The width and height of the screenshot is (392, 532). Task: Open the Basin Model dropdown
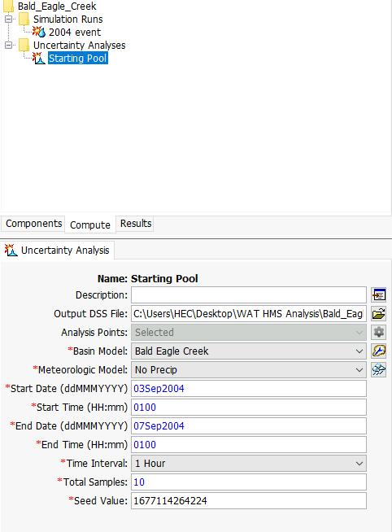pyautogui.click(x=249, y=351)
